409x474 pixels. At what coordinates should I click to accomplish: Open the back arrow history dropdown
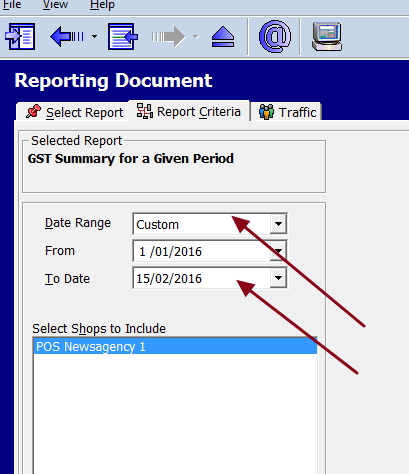(x=95, y=37)
